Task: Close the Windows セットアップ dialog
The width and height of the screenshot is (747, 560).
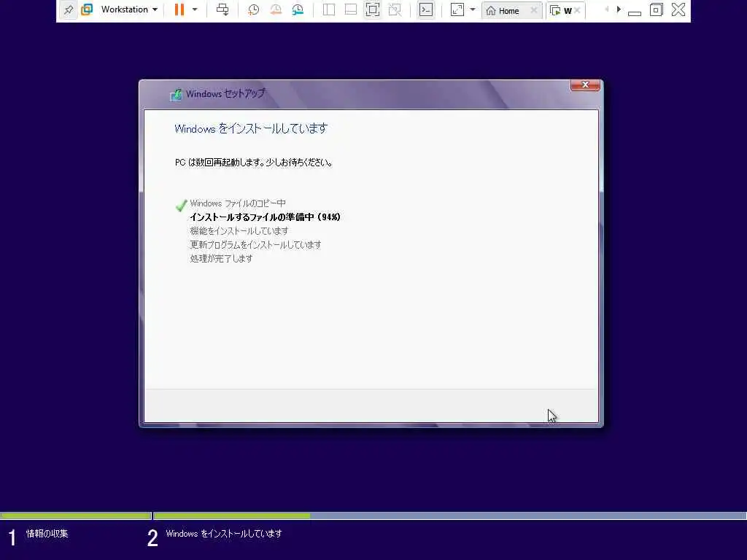Action: tap(585, 85)
